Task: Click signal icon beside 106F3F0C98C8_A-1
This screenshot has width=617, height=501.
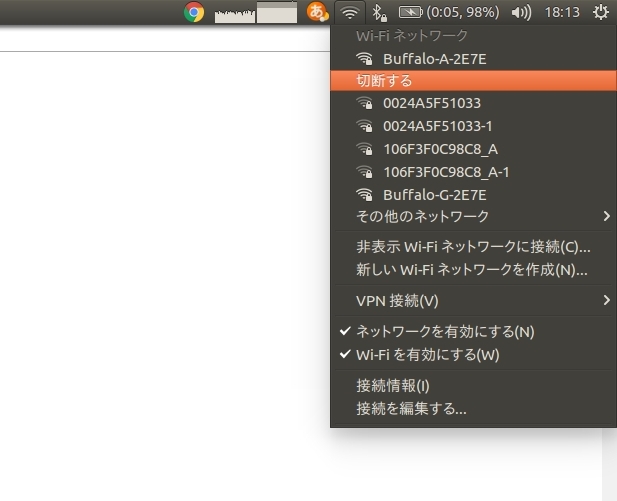Action: pos(364,172)
